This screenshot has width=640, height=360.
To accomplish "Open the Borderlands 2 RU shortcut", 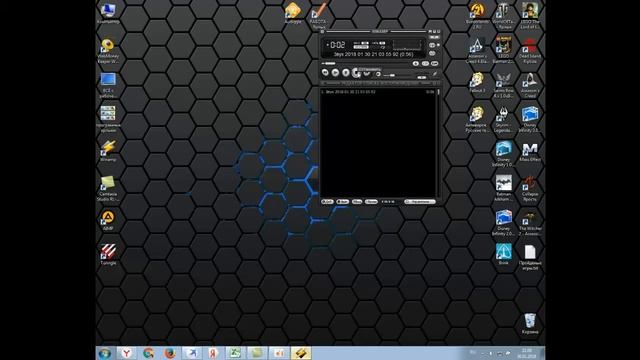I will click(x=477, y=16).
